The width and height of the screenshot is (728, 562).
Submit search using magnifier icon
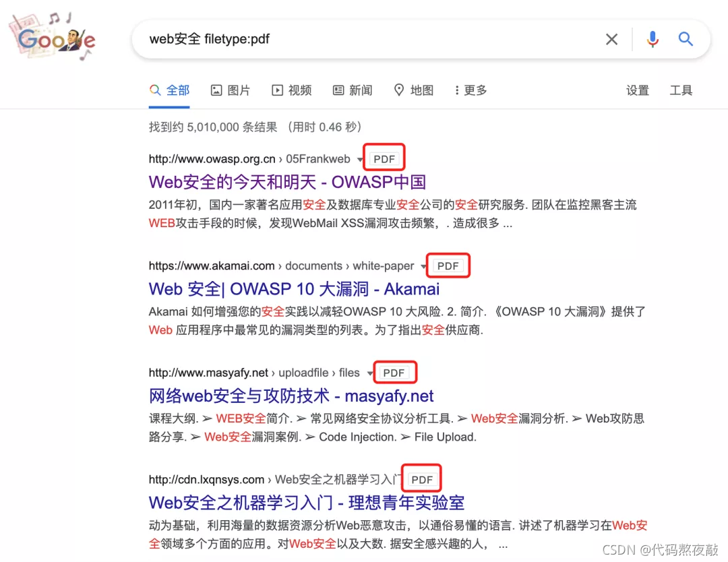pyautogui.click(x=686, y=39)
